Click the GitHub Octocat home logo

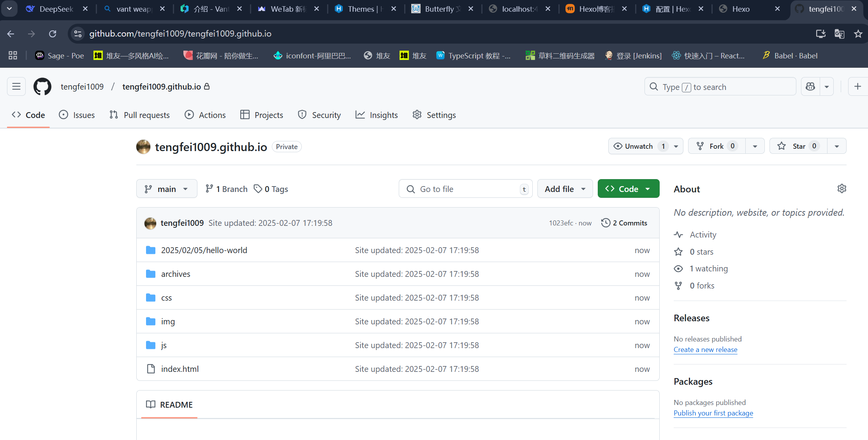(42, 86)
